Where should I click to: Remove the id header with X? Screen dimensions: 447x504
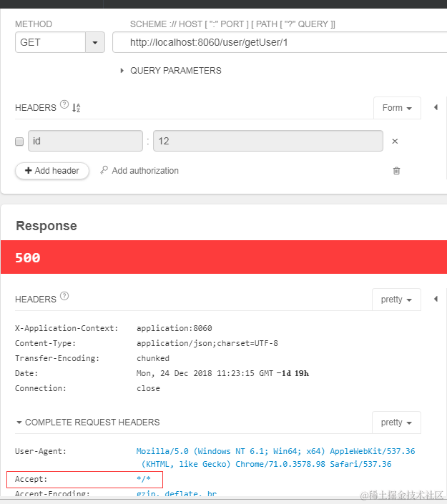tap(395, 141)
